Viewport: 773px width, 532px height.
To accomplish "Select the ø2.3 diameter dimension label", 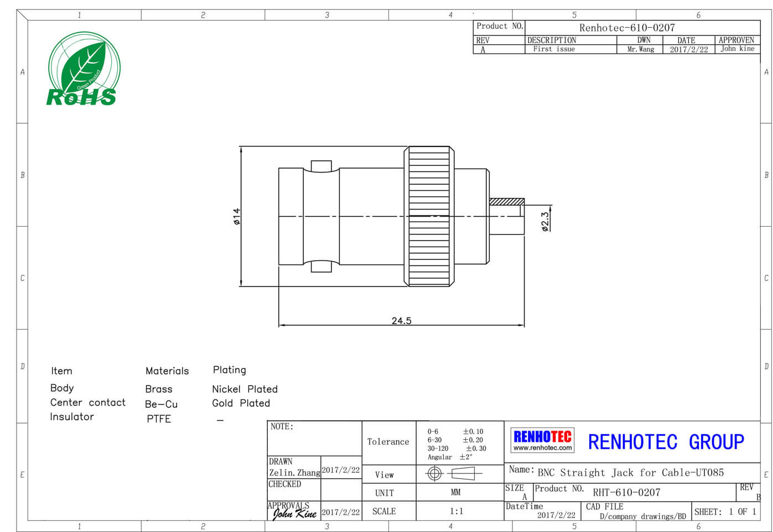I will click(546, 221).
